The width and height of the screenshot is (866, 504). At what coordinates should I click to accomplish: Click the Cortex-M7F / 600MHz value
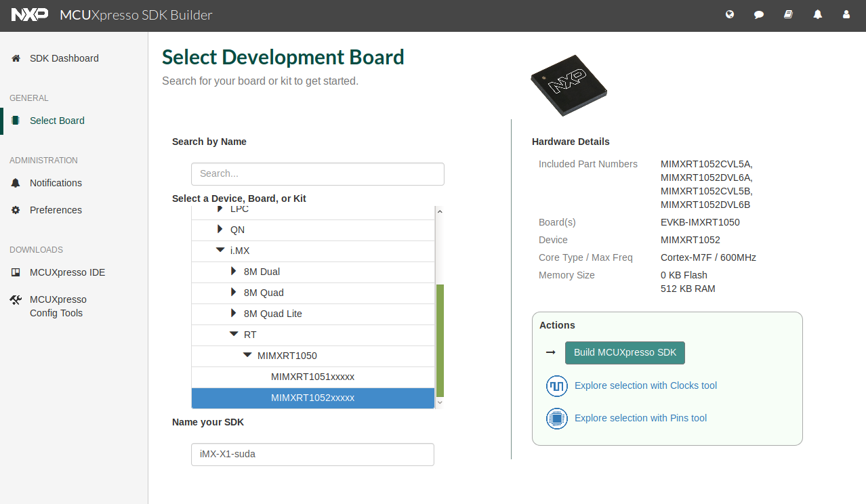[x=708, y=257]
